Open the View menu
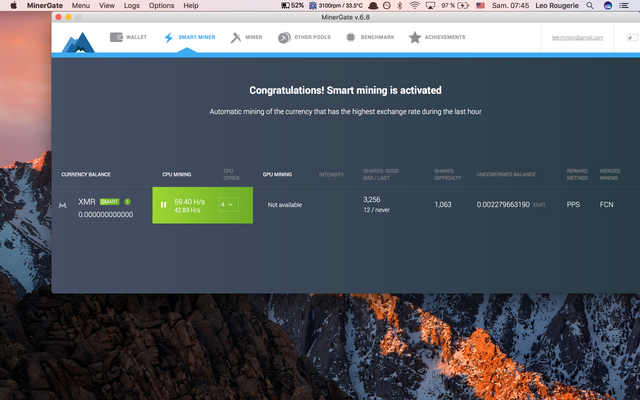This screenshot has height=400, width=640. 107,5
